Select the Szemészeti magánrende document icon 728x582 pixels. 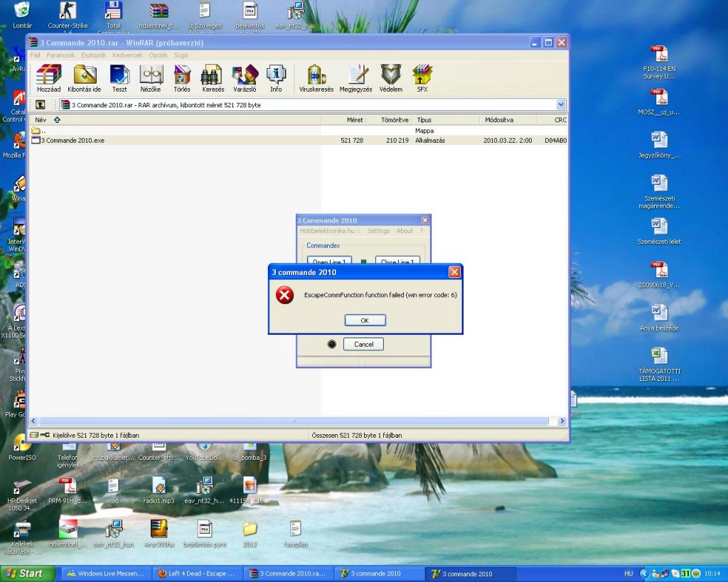coord(659,192)
